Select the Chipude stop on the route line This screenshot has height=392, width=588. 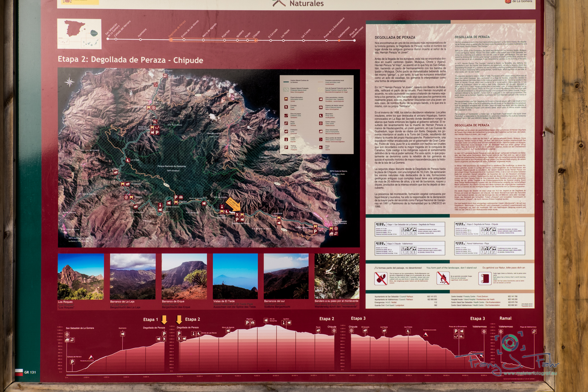[256, 40]
